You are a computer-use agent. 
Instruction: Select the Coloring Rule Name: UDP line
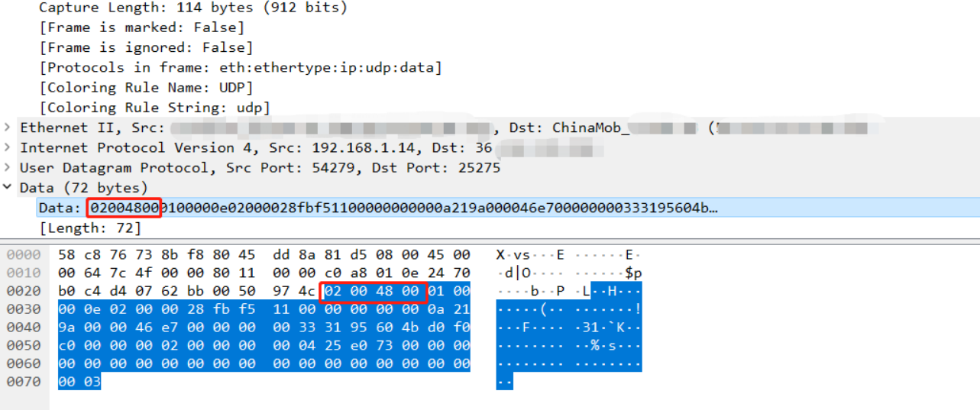point(145,87)
